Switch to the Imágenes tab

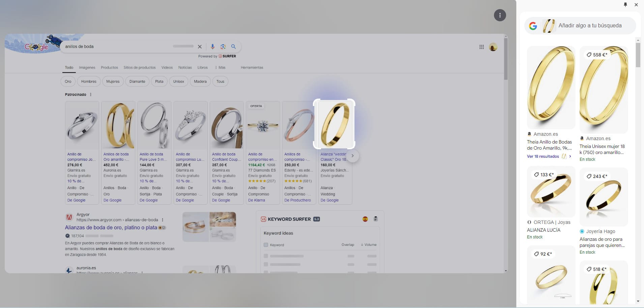[87, 68]
